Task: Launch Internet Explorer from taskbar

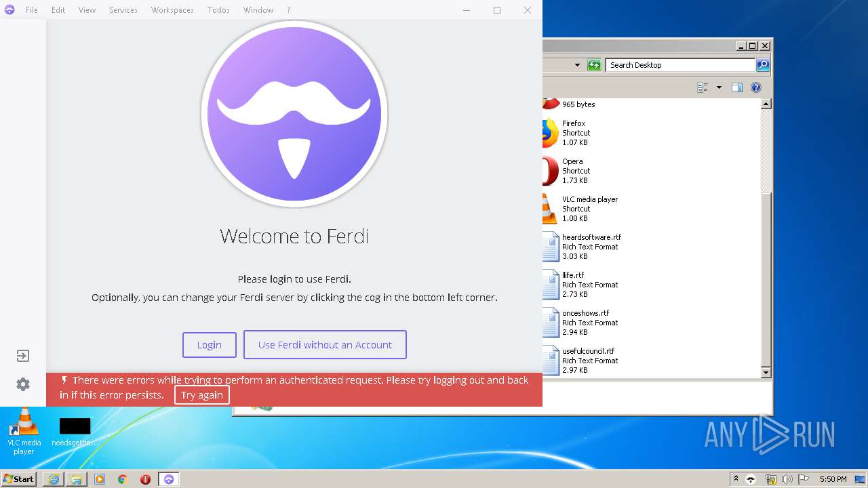Action: 54,479
